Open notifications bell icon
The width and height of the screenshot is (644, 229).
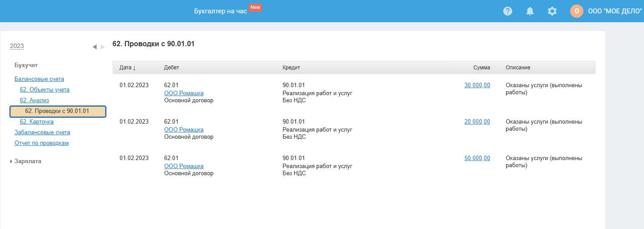tap(530, 11)
